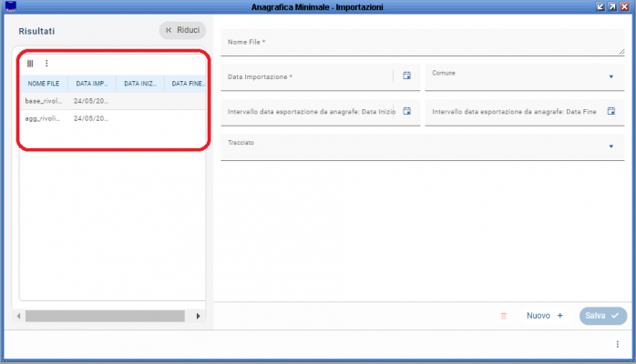Open the three-dot menu above results table

(x=46, y=64)
